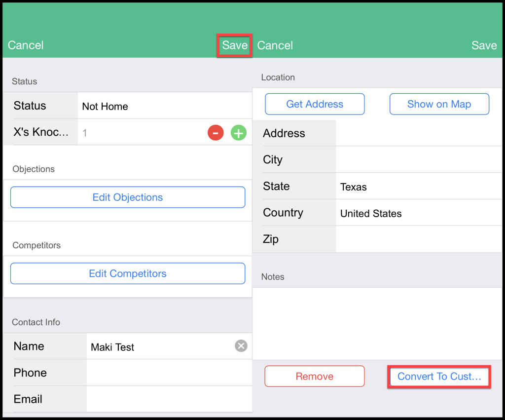Click the Show on Map button
Image resolution: width=505 pixels, height=420 pixels.
pos(439,104)
